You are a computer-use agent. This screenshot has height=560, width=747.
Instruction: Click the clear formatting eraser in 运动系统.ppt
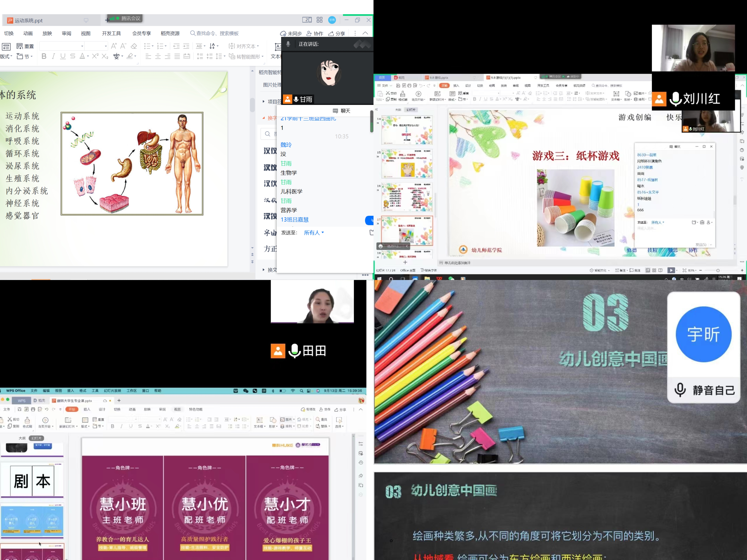pyautogui.click(x=134, y=46)
